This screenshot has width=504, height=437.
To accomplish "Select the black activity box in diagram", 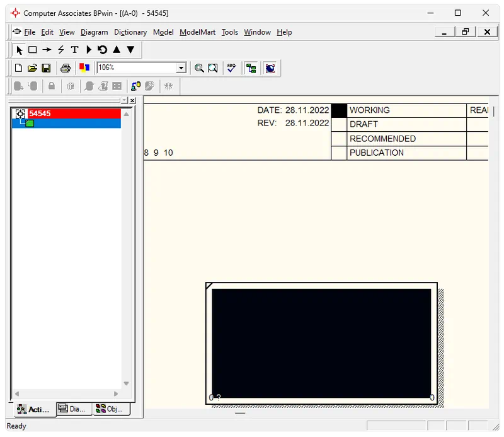I will pos(321,343).
